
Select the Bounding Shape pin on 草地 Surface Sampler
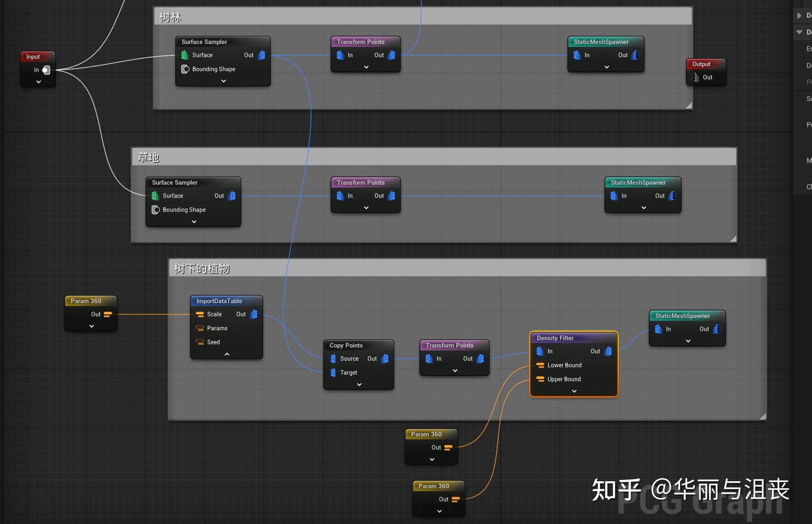click(x=155, y=210)
